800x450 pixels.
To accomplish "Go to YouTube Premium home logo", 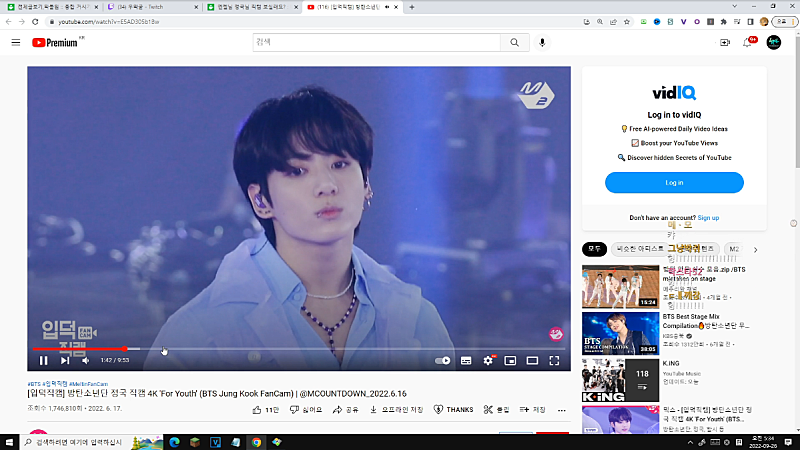I will (x=55, y=42).
